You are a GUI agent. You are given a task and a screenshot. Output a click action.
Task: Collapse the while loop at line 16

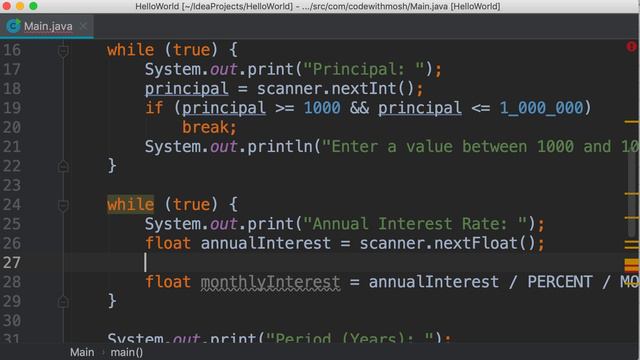63,51
